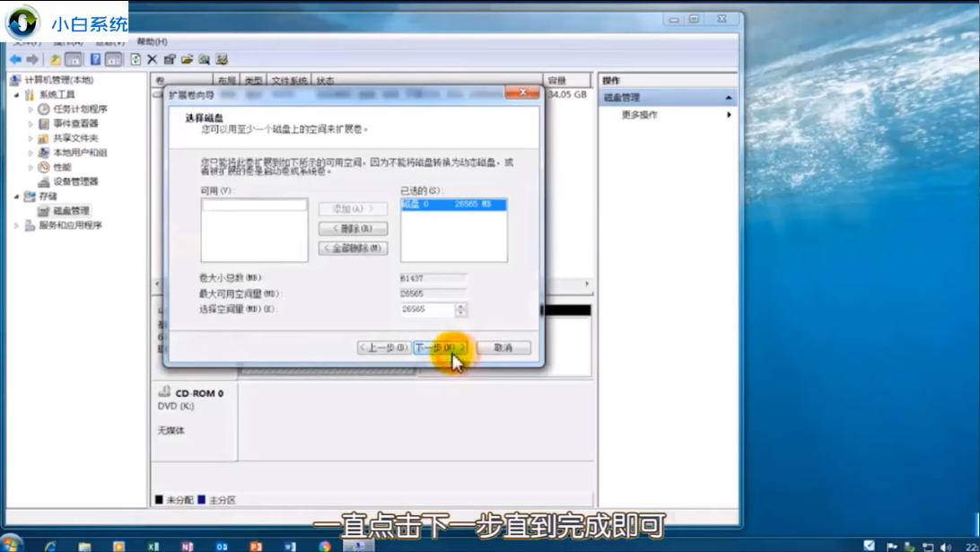
Task: Select 磁盘管理 in the tree
Action: (71, 211)
